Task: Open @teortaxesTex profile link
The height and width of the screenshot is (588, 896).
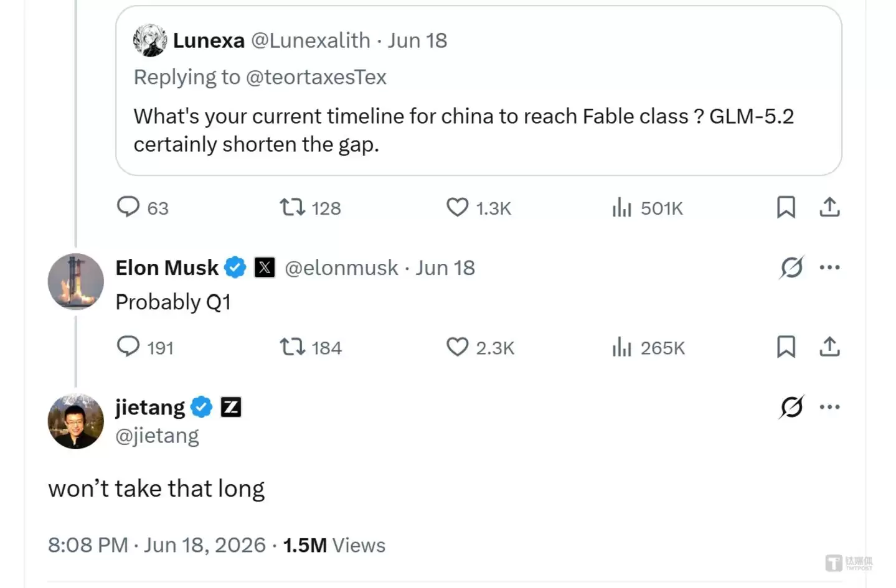Action: pos(316,77)
